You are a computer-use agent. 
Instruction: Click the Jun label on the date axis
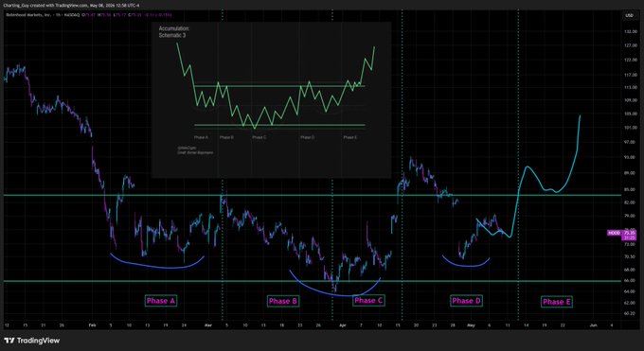point(593,325)
